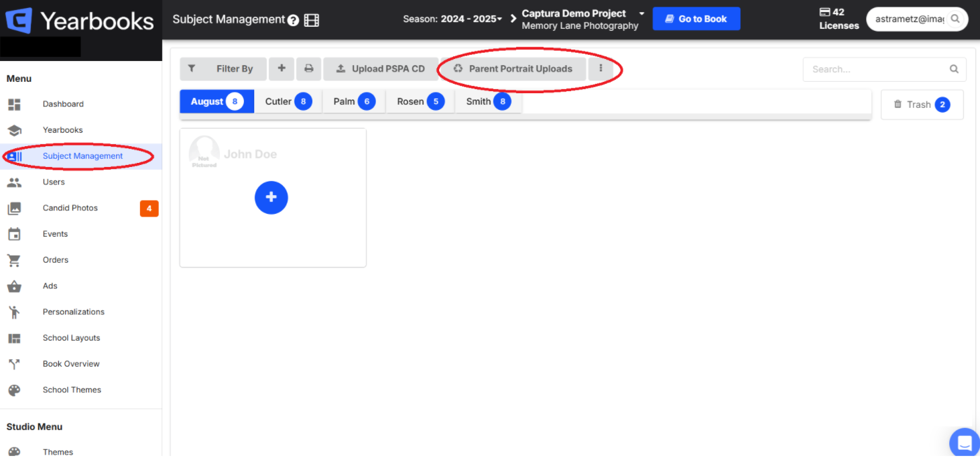Click Upload PSPA CD button
The image size is (980, 468).
pyautogui.click(x=381, y=68)
